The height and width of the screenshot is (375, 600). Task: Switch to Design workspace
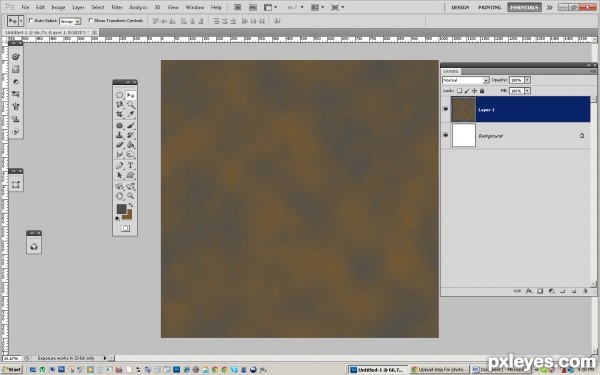pos(460,7)
